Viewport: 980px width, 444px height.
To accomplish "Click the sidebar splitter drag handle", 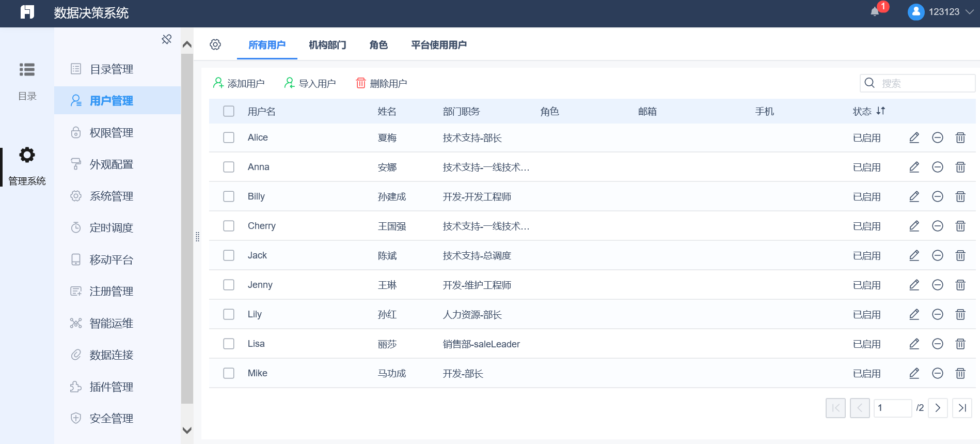I will 197,237.
